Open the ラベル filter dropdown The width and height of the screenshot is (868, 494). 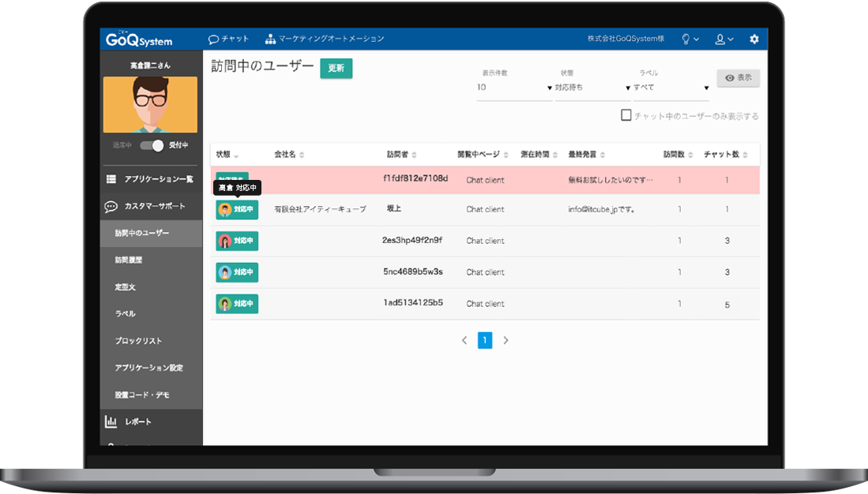[671, 88]
